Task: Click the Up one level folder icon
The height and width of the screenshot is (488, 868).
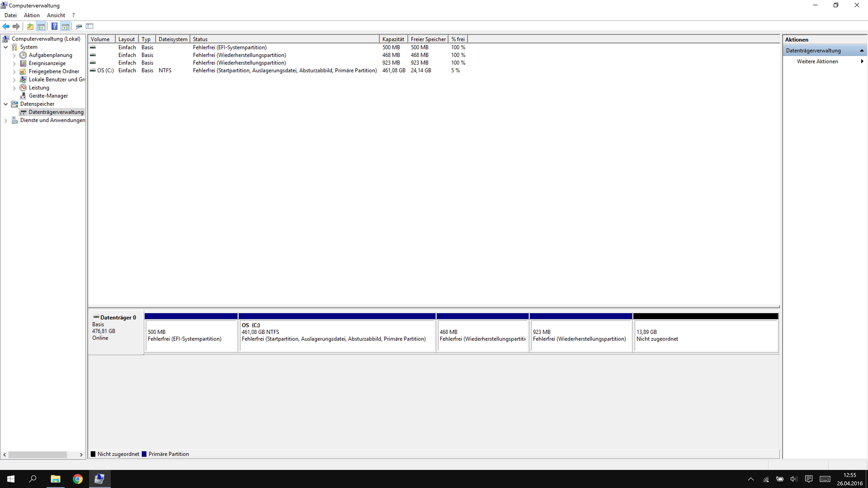Action: [x=30, y=26]
